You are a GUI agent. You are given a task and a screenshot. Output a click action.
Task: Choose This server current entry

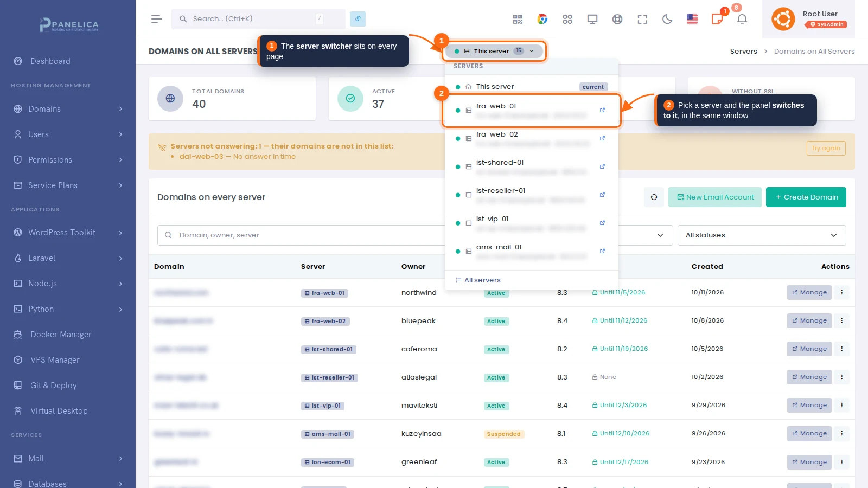532,87
